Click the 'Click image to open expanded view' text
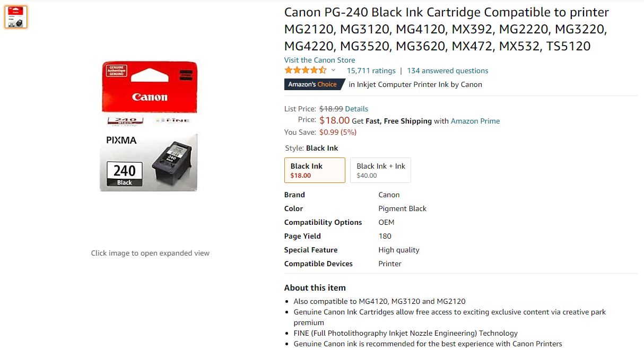644x350 pixels. (x=150, y=253)
